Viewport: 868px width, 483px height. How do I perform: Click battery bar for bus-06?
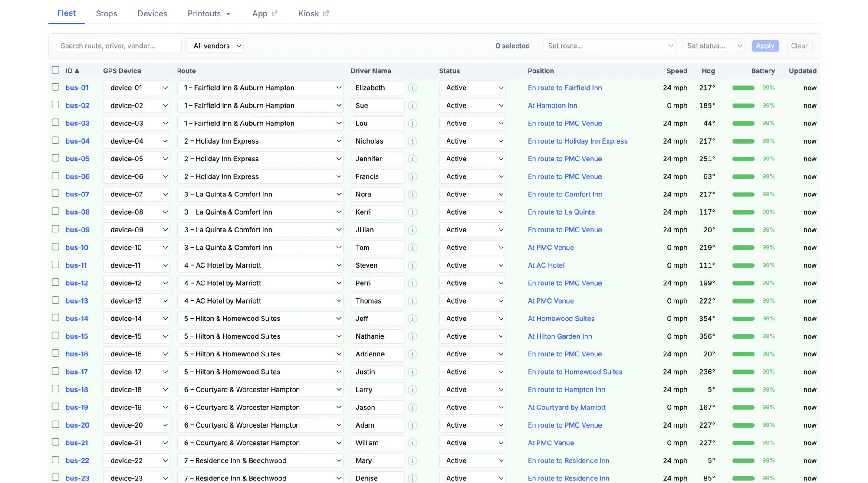tap(743, 176)
